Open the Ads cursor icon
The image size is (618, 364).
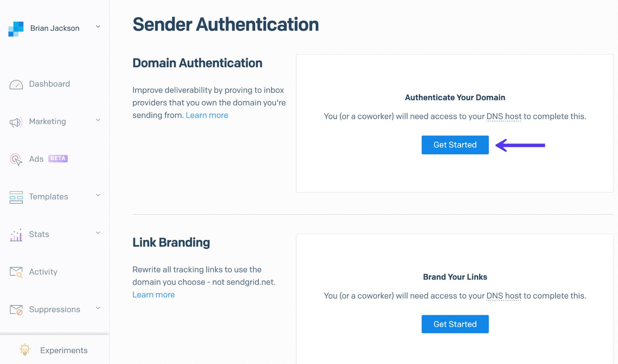pos(15,159)
